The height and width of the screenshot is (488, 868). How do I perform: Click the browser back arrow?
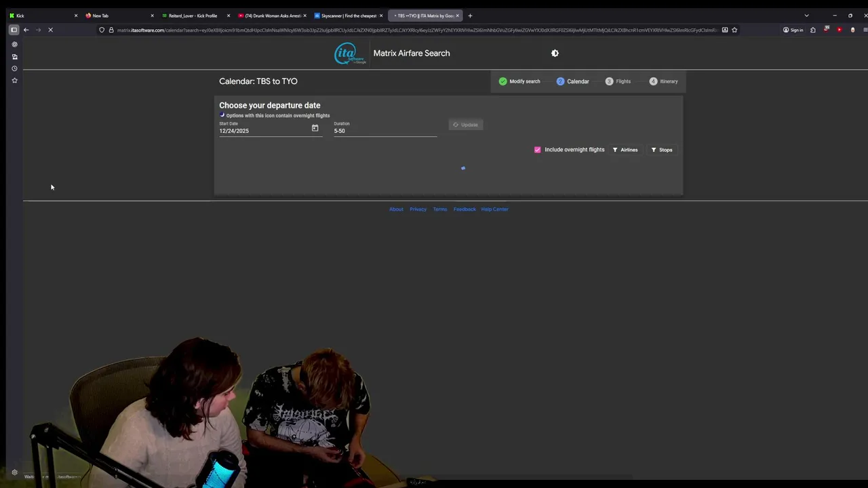(26, 30)
